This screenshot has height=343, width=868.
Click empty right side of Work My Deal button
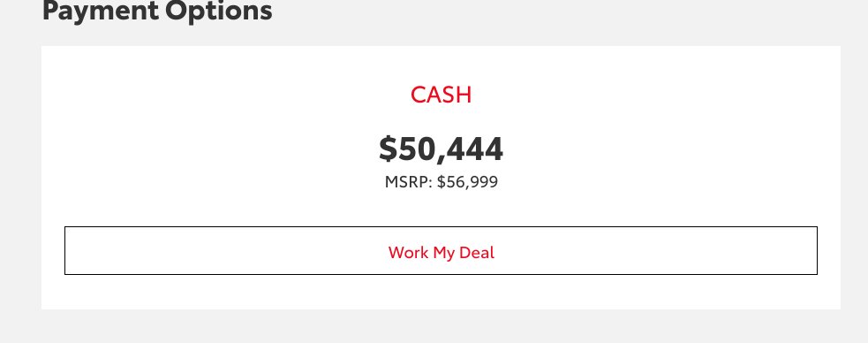[664, 250]
